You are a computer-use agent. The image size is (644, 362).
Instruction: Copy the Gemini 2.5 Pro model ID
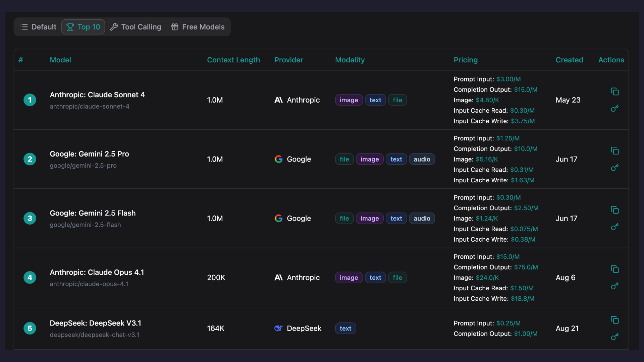614,151
